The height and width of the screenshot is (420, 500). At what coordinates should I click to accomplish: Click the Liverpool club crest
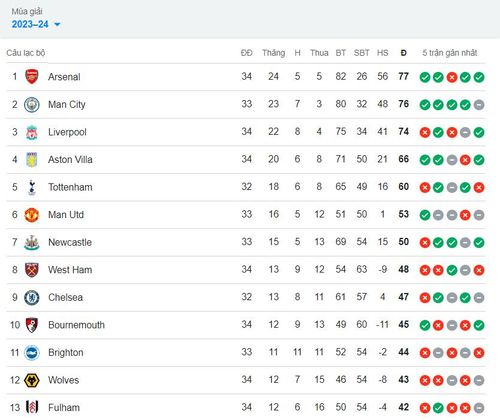tap(32, 132)
